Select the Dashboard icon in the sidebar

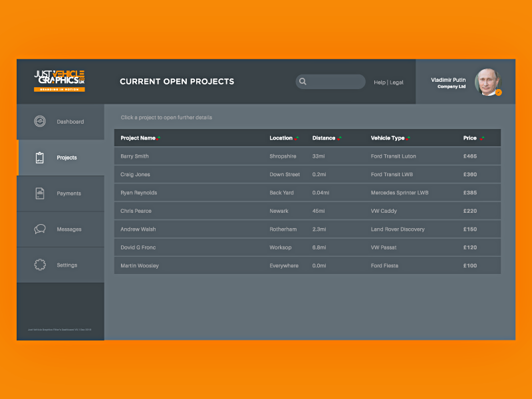pos(41,122)
